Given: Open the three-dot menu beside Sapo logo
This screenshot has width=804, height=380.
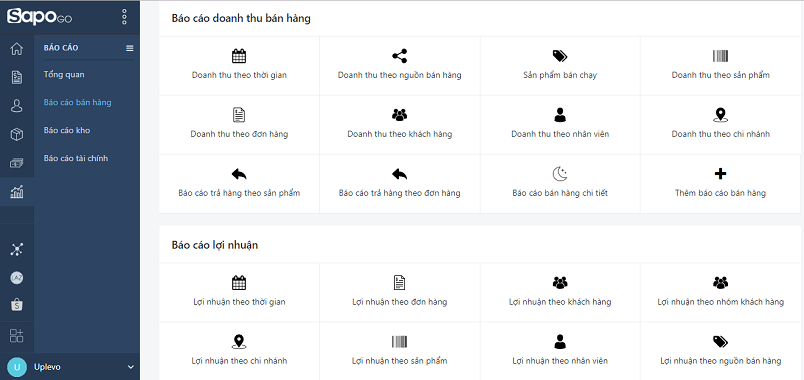Looking at the screenshot, I should point(124,17).
